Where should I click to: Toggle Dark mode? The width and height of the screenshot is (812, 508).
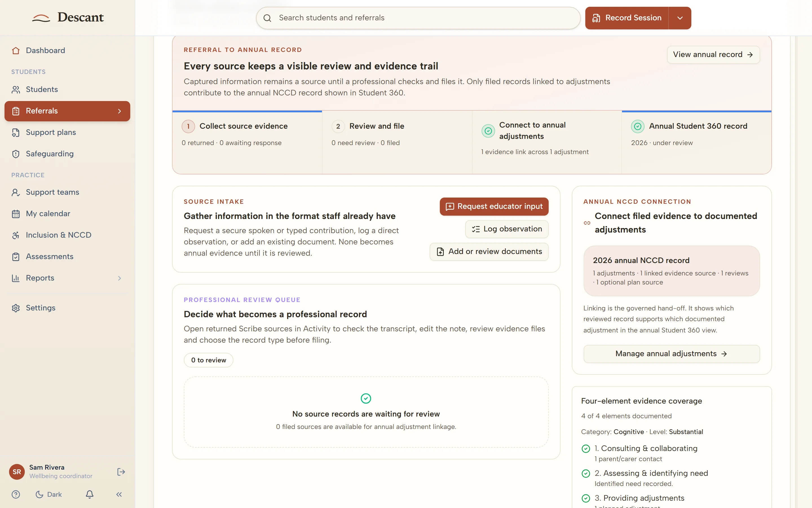coord(49,494)
